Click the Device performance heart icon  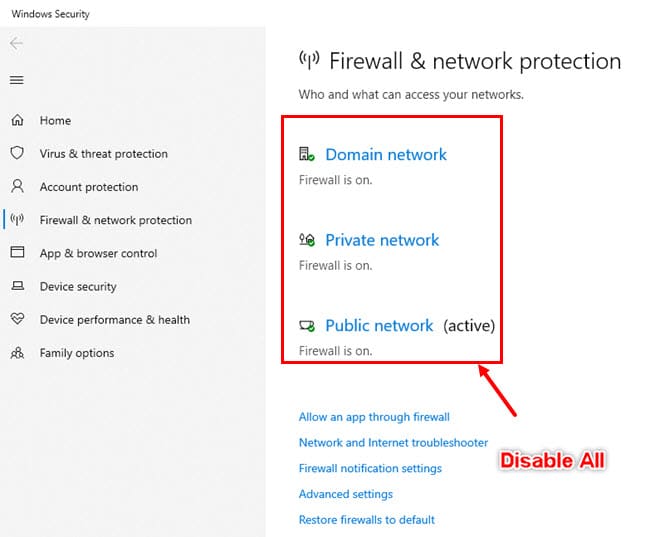click(x=17, y=318)
